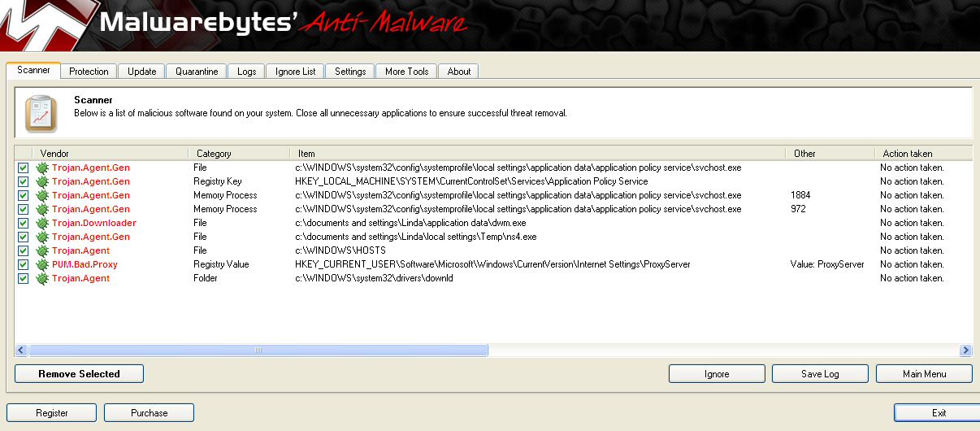Image resolution: width=980 pixels, height=431 pixels.
Task: Uncheck the downld folder checkbox
Action: click(23, 278)
